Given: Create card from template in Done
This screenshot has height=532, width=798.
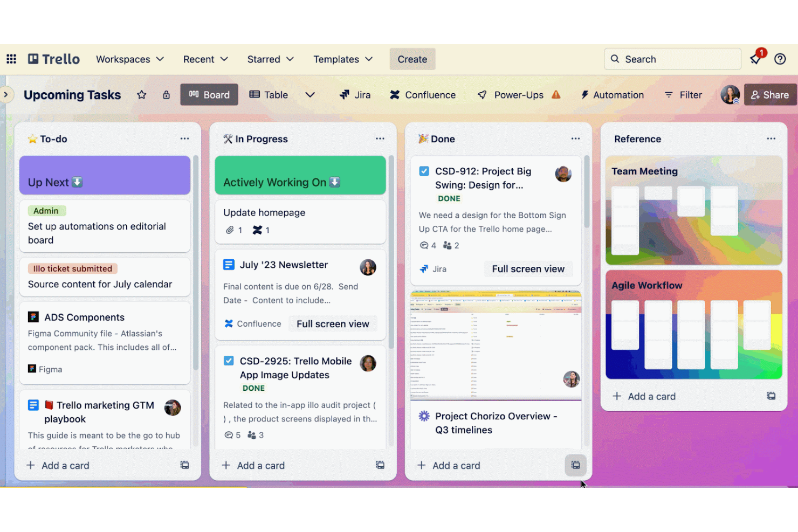Looking at the screenshot, I should coord(575,465).
